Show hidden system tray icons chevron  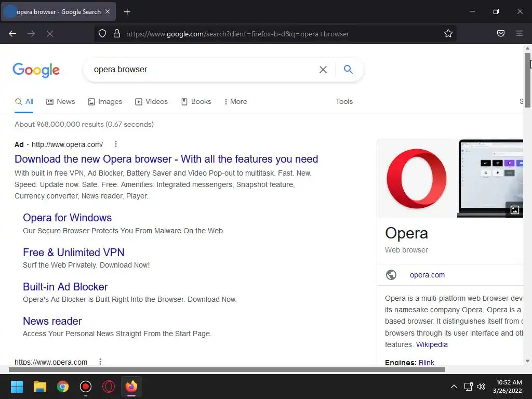coord(454,387)
